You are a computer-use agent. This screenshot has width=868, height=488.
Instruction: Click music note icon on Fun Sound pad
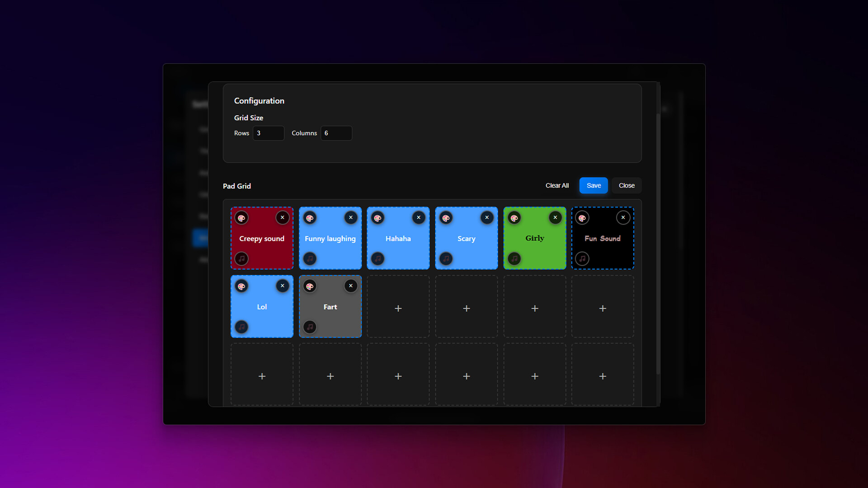coord(582,259)
